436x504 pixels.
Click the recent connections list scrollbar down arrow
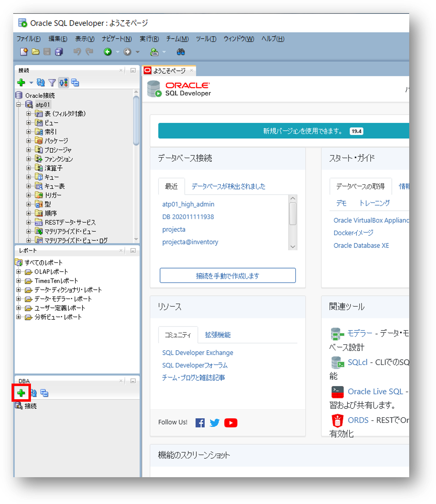click(x=293, y=247)
